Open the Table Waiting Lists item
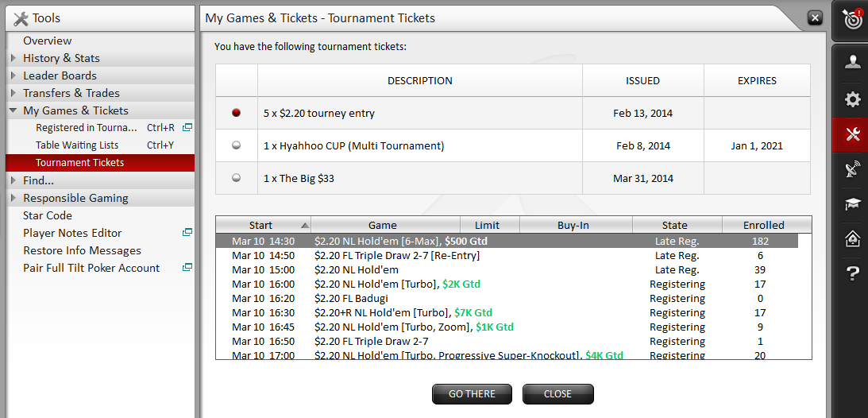Image resolution: width=868 pixels, height=418 pixels. (x=77, y=145)
